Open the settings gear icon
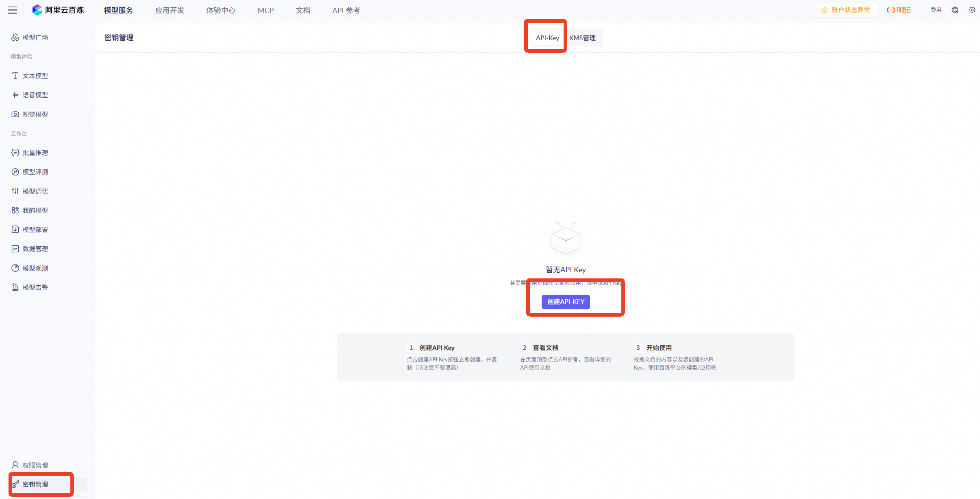Screen dimensions: 980x499 tap(972, 10)
